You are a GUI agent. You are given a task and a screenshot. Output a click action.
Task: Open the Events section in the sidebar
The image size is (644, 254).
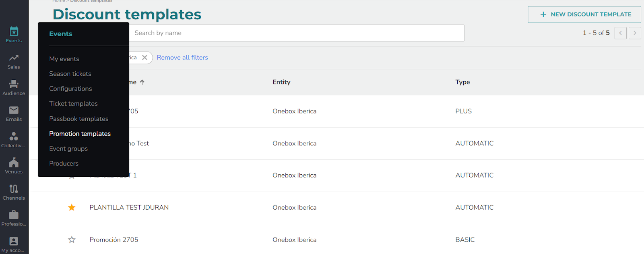14,35
